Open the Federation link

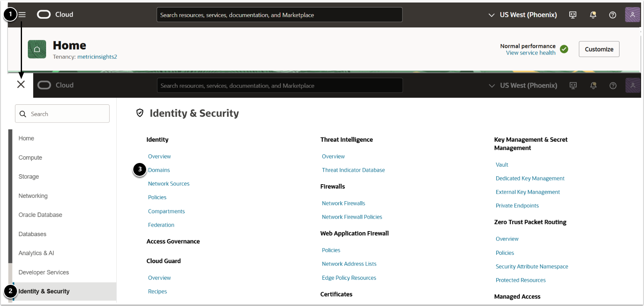[x=161, y=225]
